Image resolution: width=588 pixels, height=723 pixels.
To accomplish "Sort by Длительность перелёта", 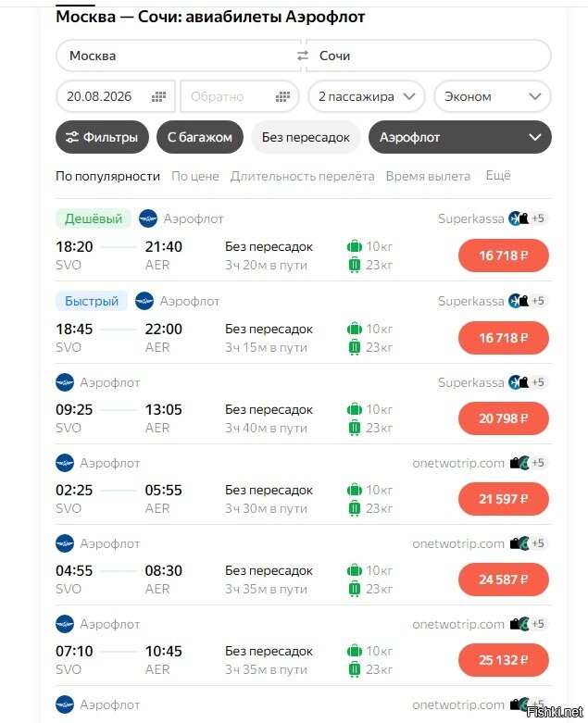I will pos(302,176).
